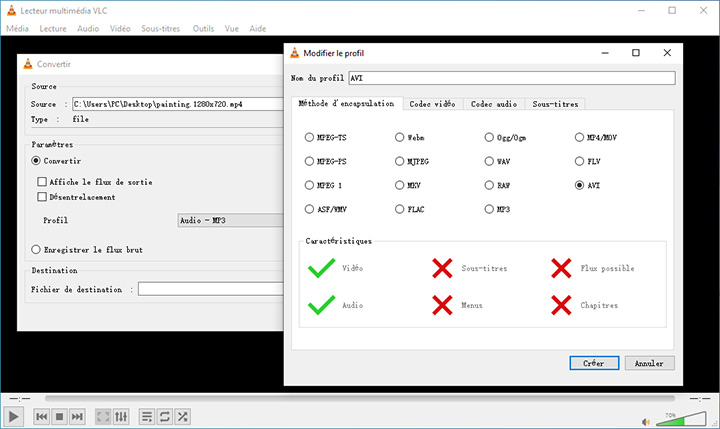Click the playback seek bar

coord(360,399)
